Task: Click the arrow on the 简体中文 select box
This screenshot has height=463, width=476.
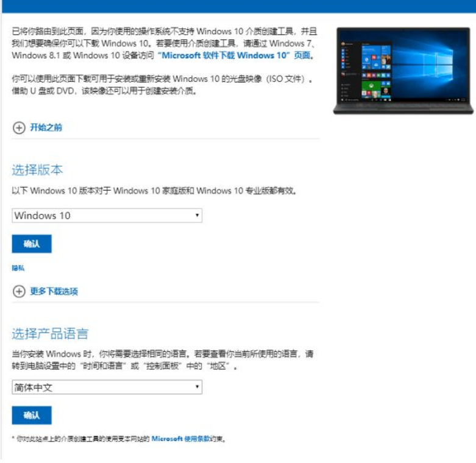Action: tap(197, 387)
